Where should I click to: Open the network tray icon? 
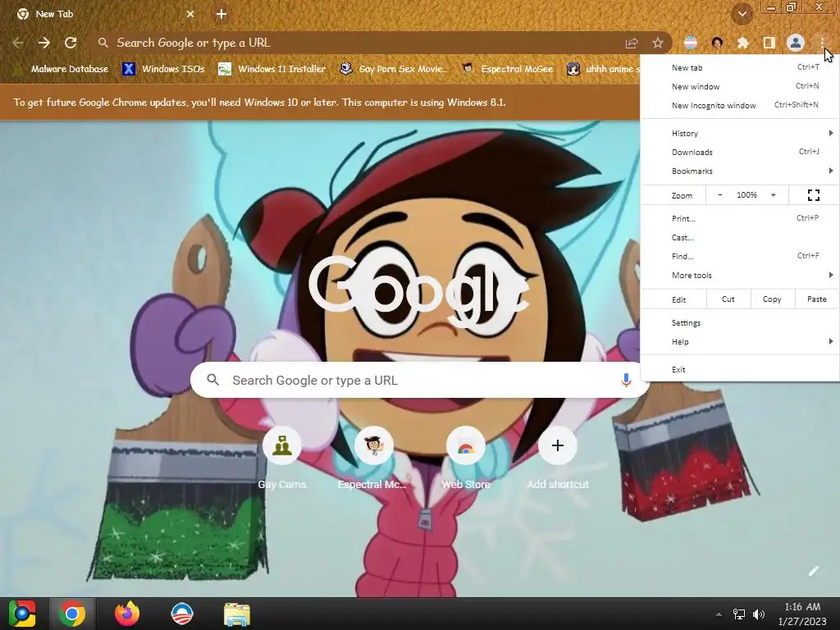coord(739,614)
